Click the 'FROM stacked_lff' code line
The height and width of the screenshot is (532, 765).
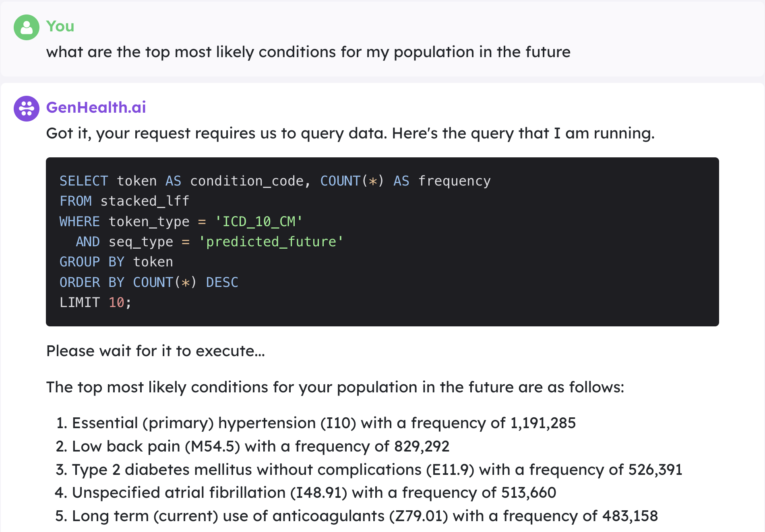124,201
